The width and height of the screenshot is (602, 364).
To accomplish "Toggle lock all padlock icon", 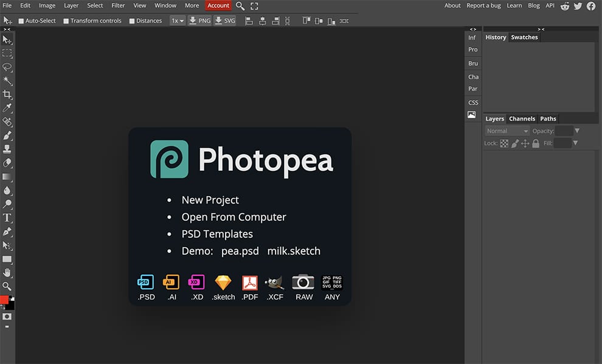I will tap(536, 143).
